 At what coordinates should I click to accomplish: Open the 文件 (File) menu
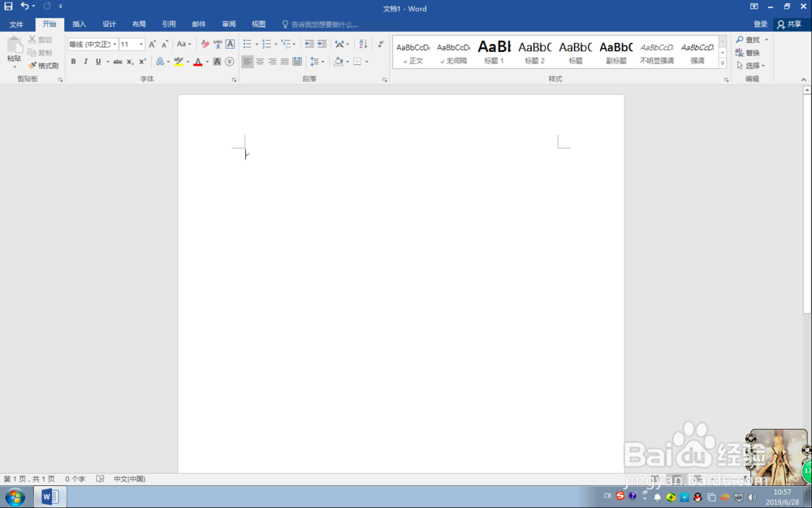coord(16,24)
